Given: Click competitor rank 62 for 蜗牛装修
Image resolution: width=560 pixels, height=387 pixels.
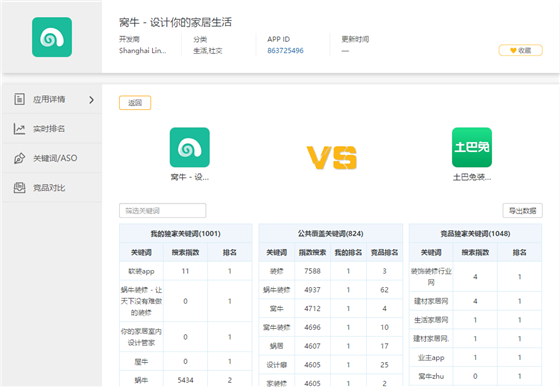Looking at the screenshot, I should point(384,290).
